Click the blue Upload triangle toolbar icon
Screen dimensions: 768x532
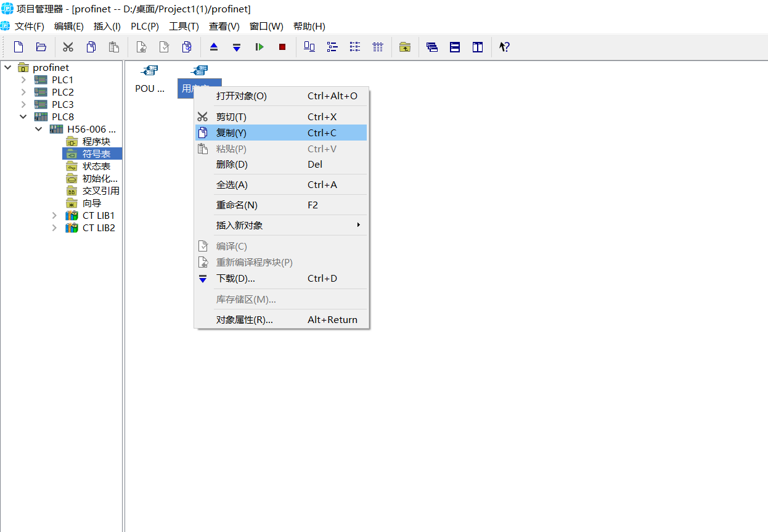point(214,47)
